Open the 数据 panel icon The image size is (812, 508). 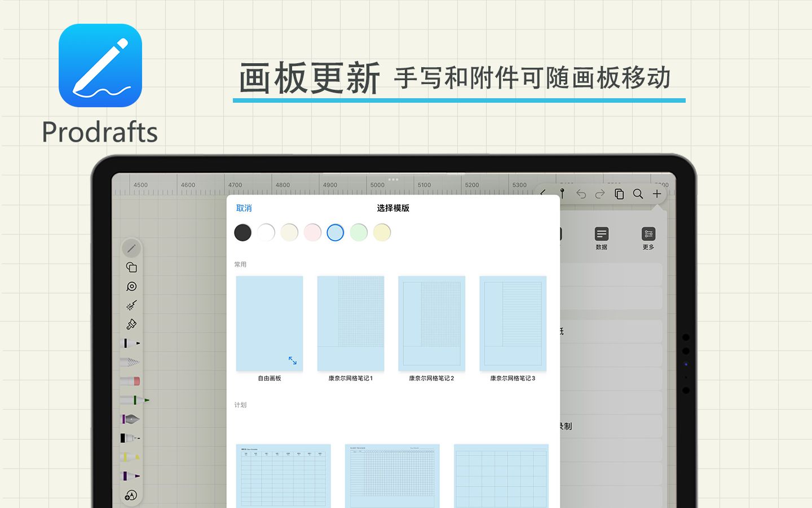coord(602,238)
